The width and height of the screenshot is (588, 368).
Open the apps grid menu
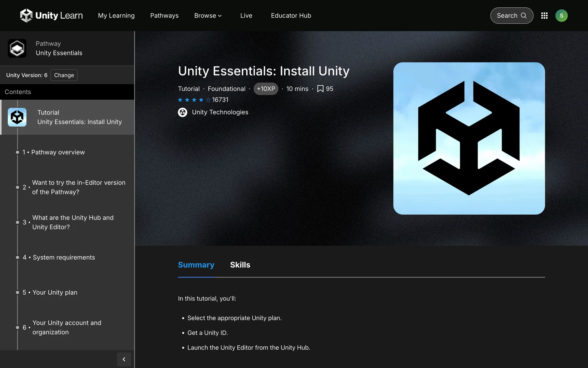point(544,16)
